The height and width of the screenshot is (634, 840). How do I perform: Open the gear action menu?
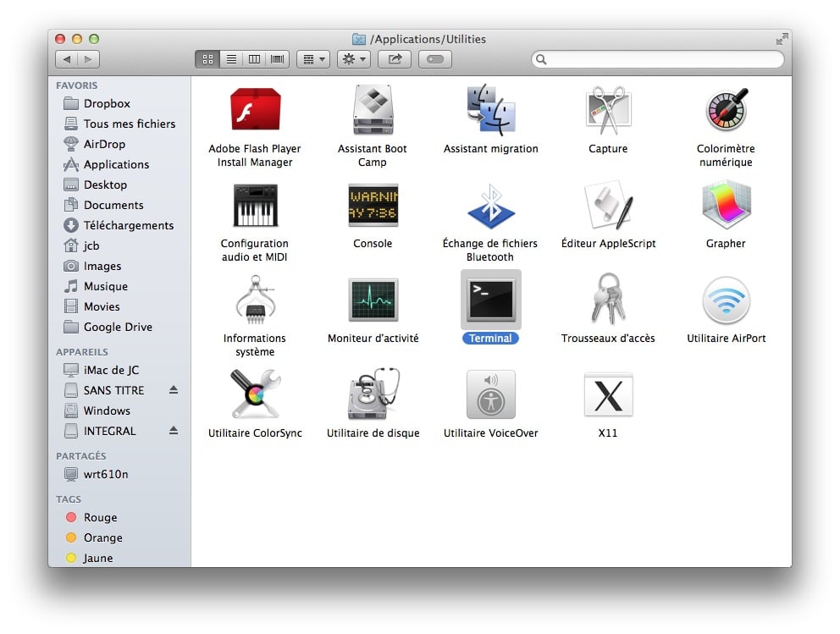[353, 59]
